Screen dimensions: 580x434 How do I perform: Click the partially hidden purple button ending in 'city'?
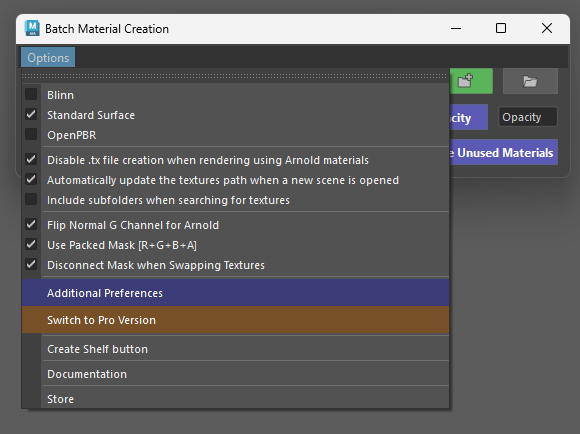[469, 117]
